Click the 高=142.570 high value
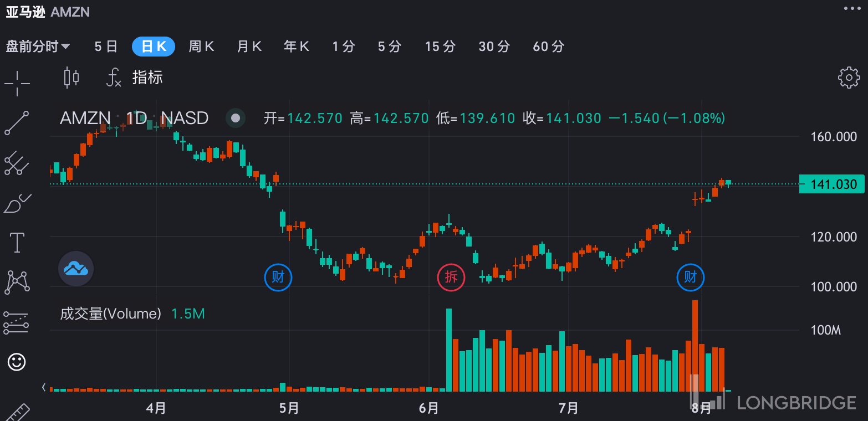868x421 pixels. tap(390, 118)
